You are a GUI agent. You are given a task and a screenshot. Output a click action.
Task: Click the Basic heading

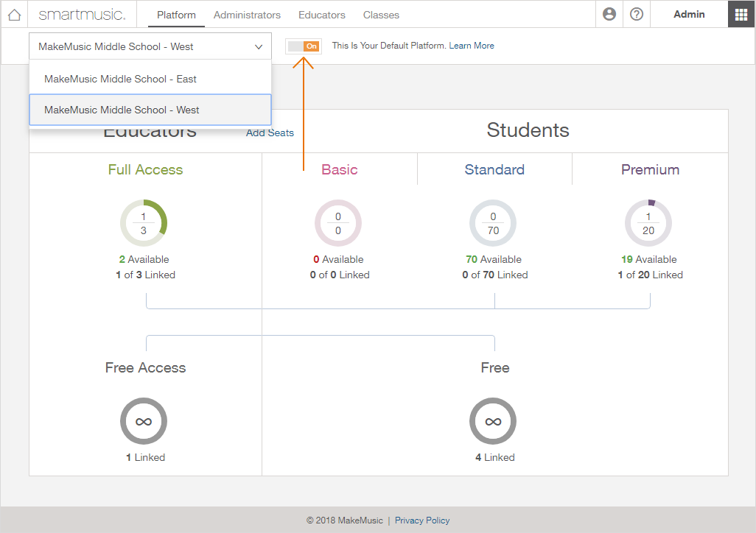(x=340, y=169)
